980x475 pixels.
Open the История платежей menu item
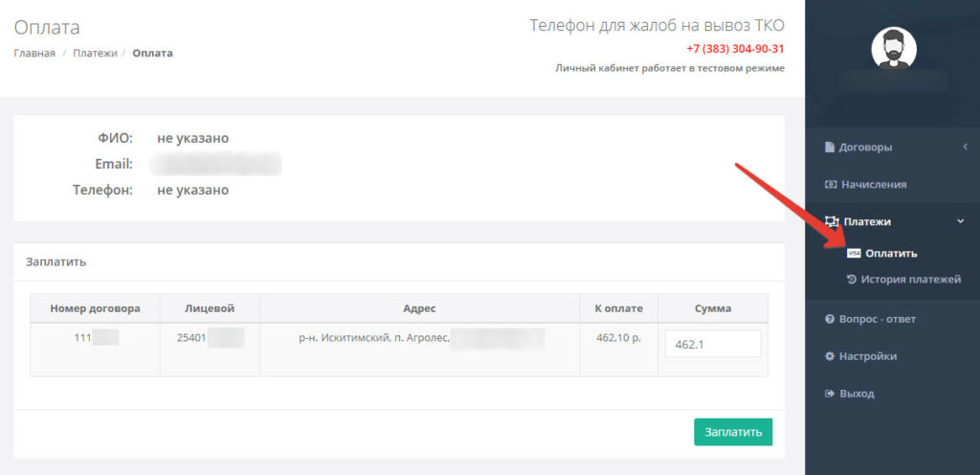pos(910,280)
